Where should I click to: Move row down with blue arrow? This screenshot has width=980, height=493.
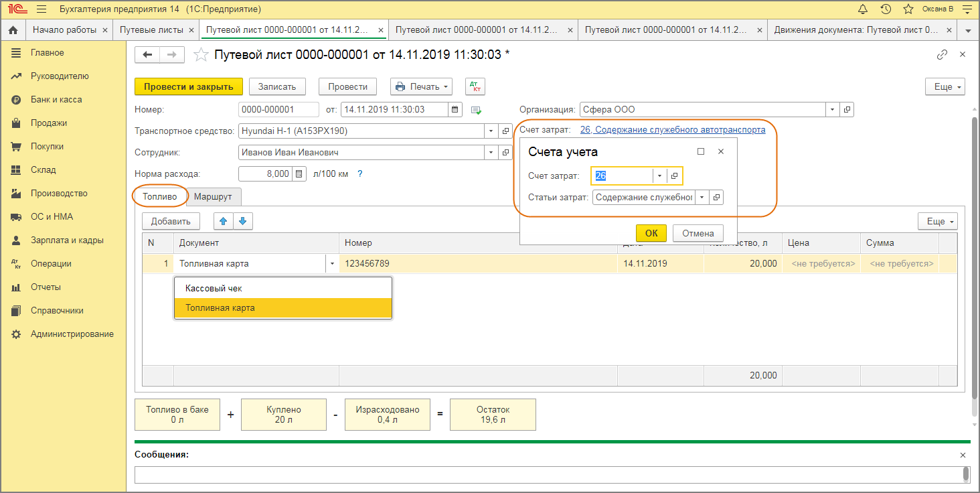(242, 221)
